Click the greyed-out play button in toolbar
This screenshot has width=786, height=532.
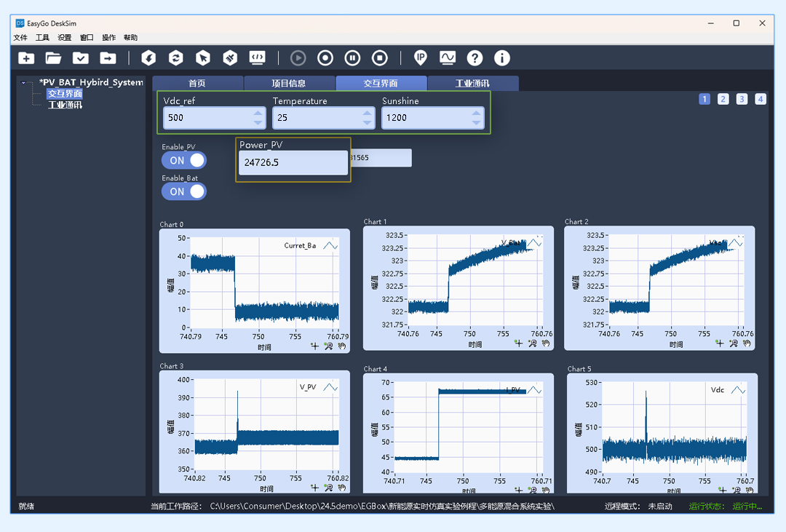click(298, 58)
